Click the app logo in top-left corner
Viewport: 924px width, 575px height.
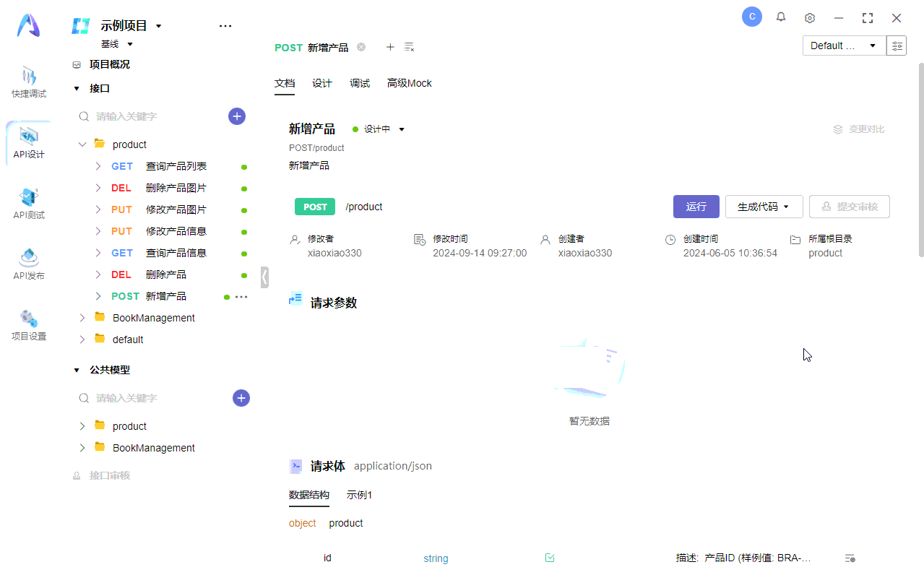coord(29,25)
